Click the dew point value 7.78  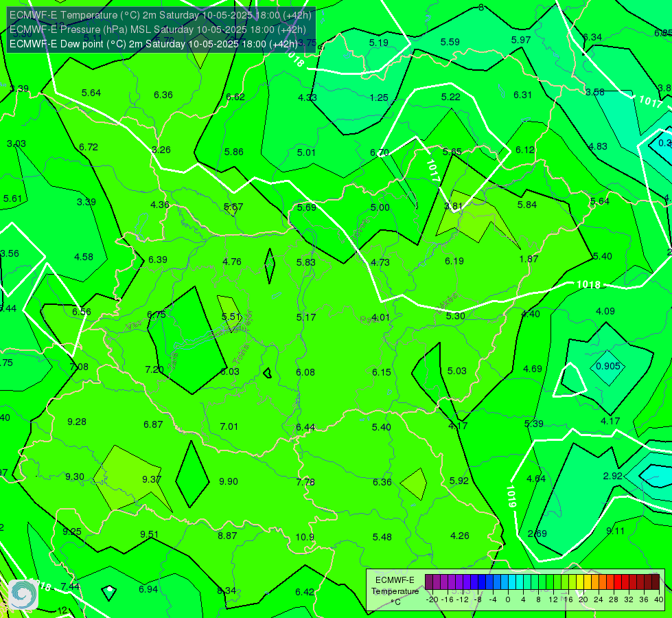point(305,482)
